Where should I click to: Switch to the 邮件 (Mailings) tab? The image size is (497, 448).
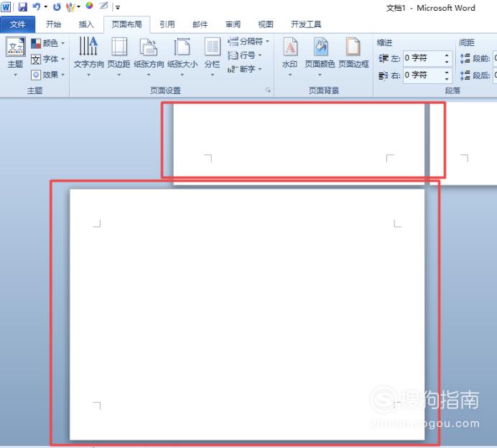tap(200, 24)
